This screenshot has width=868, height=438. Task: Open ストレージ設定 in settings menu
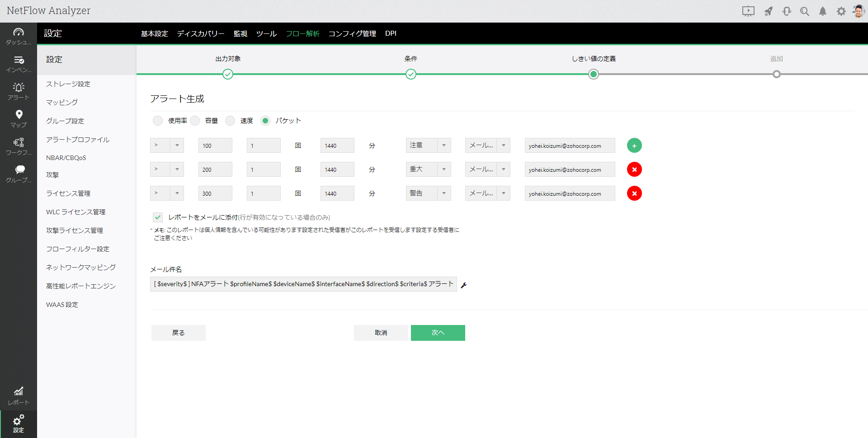click(68, 84)
